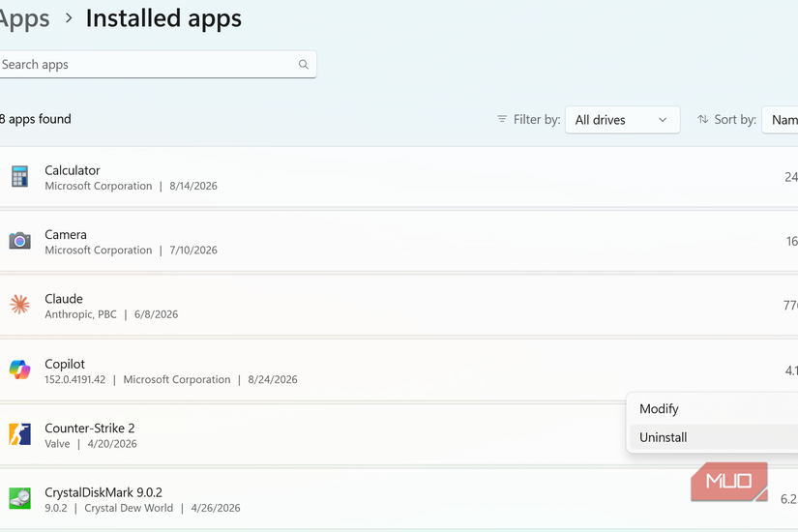This screenshot has width=798, height=532.
Task: Click the Copilot app icon
Action: 20,369
